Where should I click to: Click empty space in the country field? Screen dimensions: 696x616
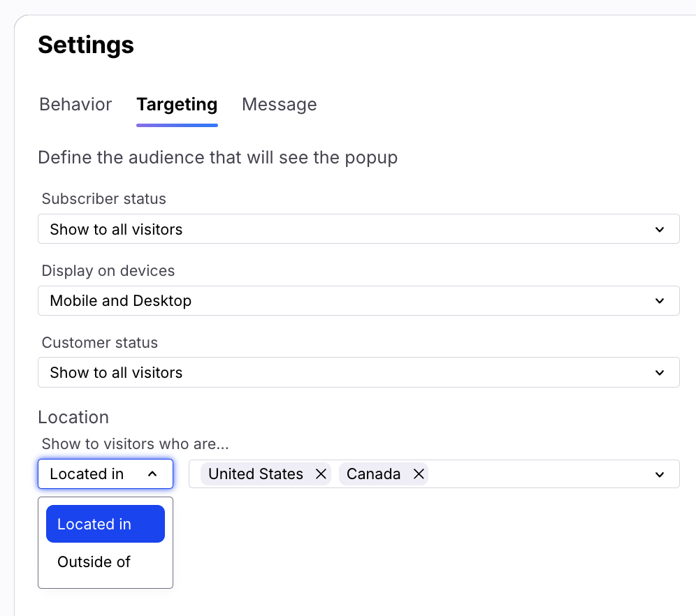(x=538, y=474)
